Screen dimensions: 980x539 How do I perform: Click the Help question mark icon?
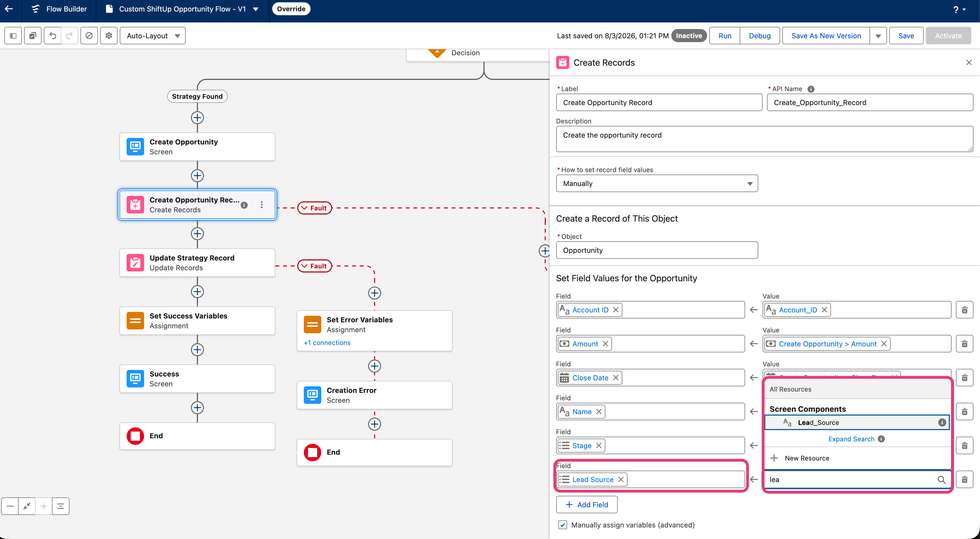pyautogui.click(x=956, y=9)
